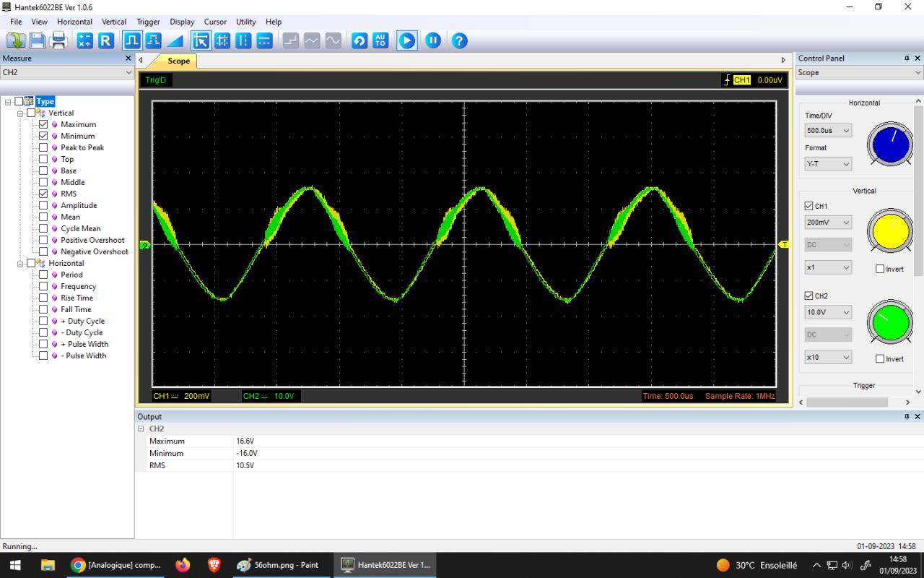The width and height of the screenshot is (924, 578).
Task: Open the CH2 x10 probe dropdown
Action: (x=828, y=357)
